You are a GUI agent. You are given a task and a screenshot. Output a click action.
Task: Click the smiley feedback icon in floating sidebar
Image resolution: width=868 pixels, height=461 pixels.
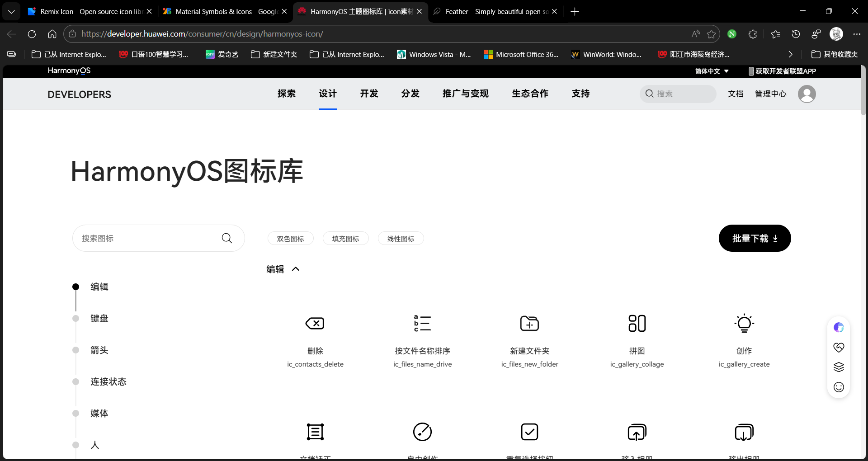tap(839, 387)
